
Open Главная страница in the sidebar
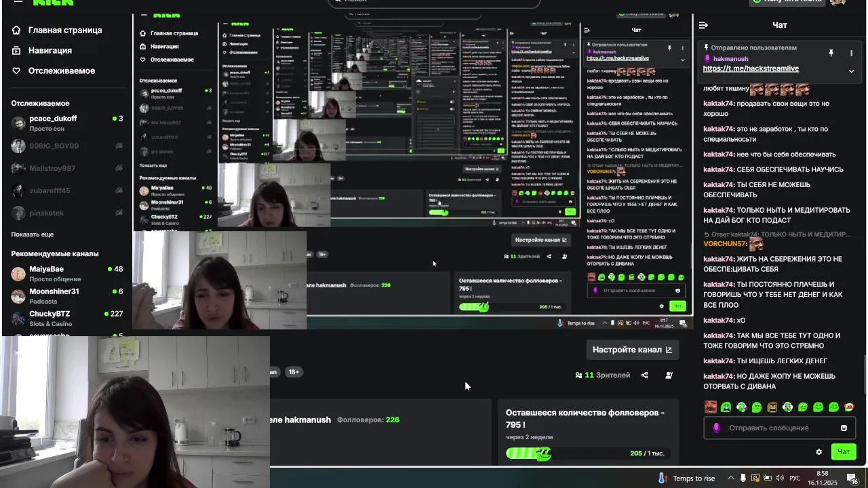[57, 30]
